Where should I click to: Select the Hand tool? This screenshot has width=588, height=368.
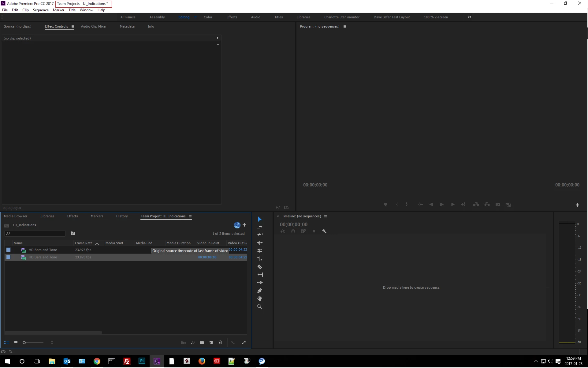coord(260,299)
